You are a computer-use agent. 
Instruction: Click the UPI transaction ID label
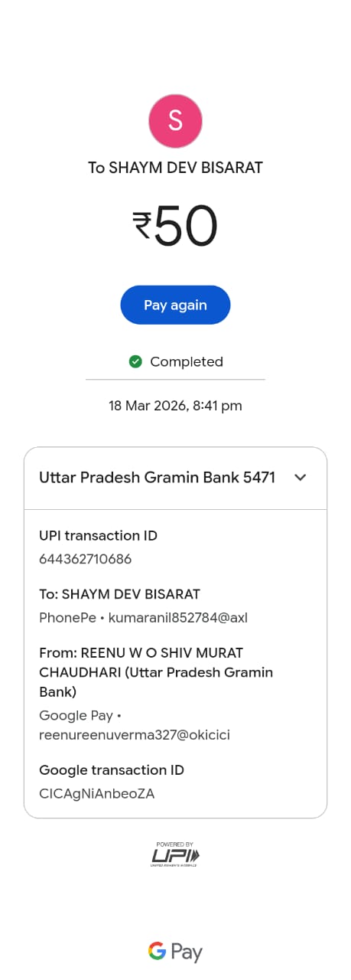click(x=98, y=536)
